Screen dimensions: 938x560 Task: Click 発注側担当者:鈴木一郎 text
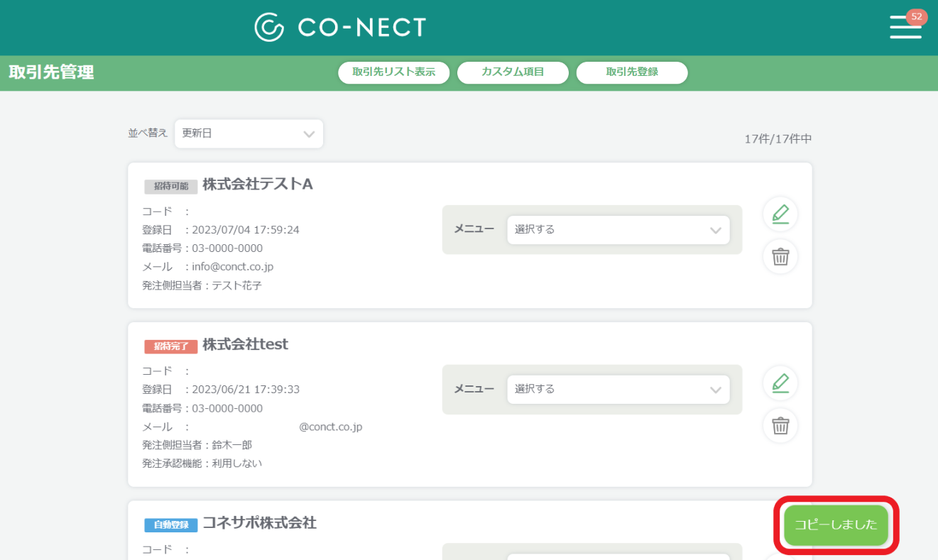pyautogui.click(x=197, y=445)
